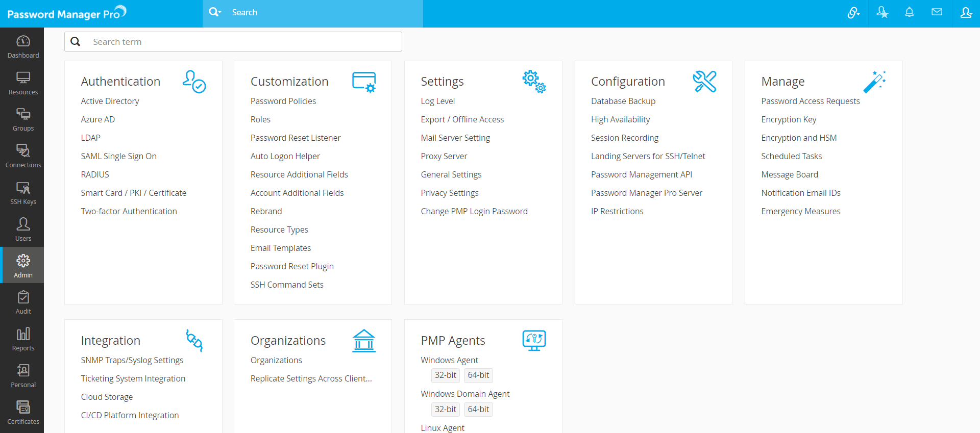Open Change PMP Login Password
This screenshot has width=980, height=433.
tap(474, 211)
